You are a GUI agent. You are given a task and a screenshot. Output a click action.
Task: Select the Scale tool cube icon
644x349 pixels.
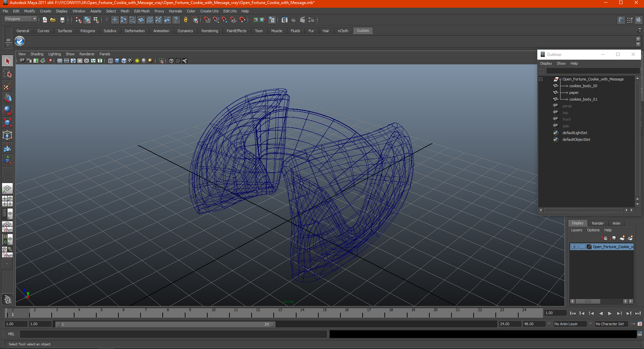7,123
